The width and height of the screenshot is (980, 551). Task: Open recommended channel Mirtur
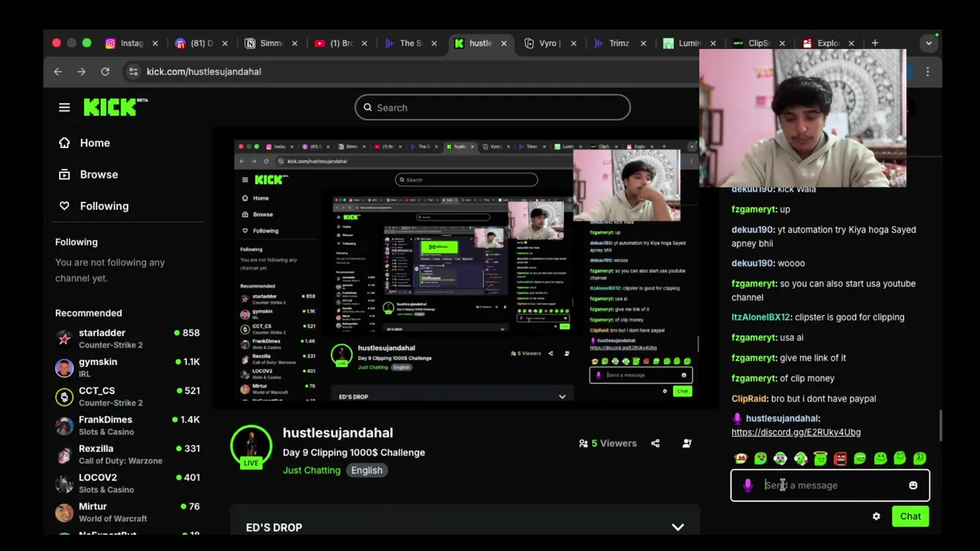(127, 512)
